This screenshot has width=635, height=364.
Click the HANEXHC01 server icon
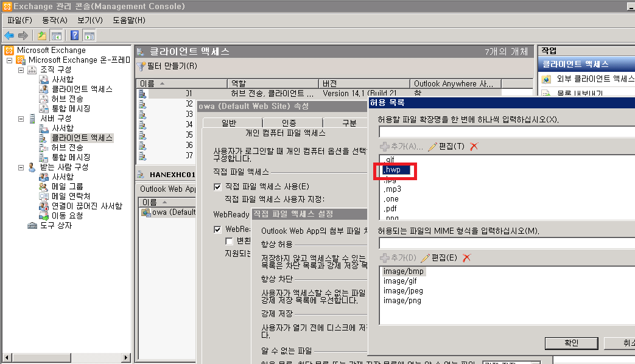click(x=141, y=175)
